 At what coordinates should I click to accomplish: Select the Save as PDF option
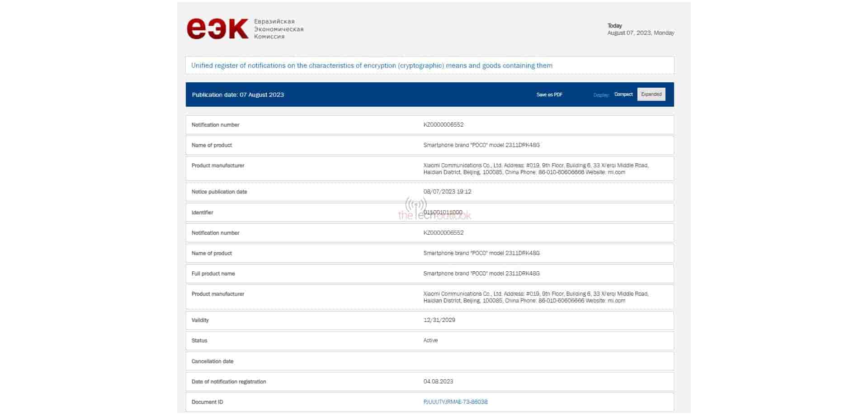549,95
